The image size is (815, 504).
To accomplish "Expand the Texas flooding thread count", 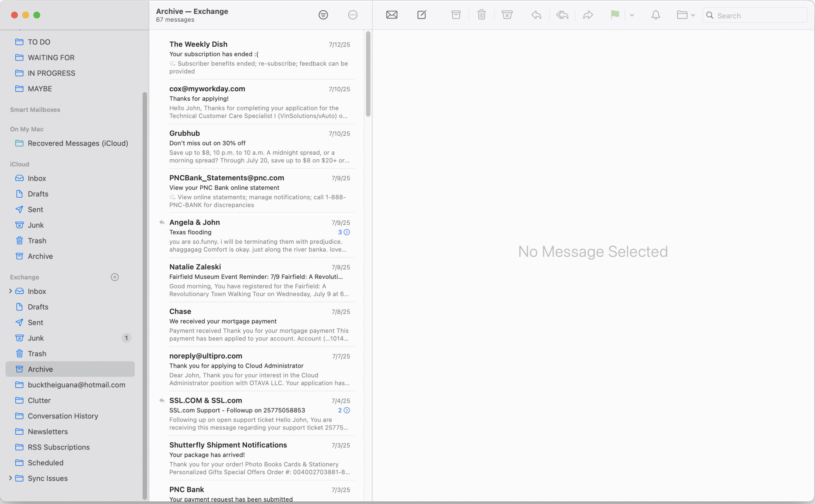I will point(344,232).
